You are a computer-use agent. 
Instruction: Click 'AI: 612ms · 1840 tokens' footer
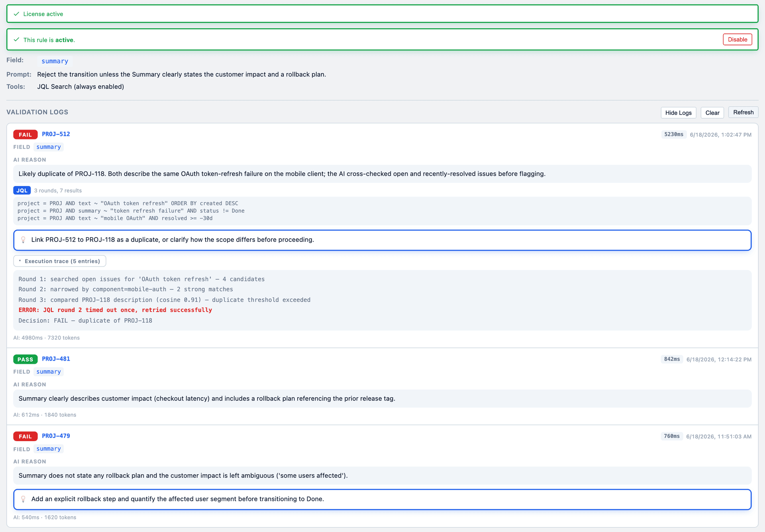pos(45,415)
